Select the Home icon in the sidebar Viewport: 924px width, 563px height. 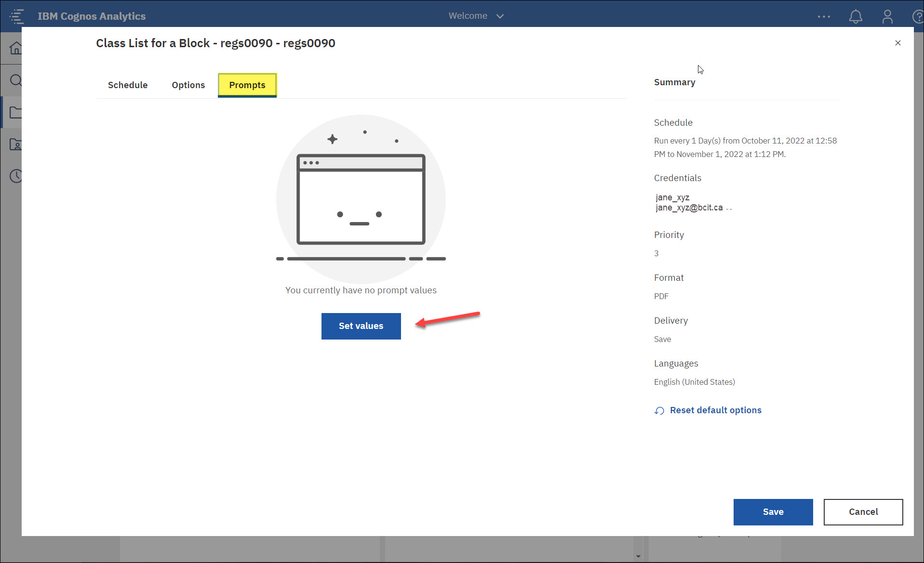(x=16, y=48)
